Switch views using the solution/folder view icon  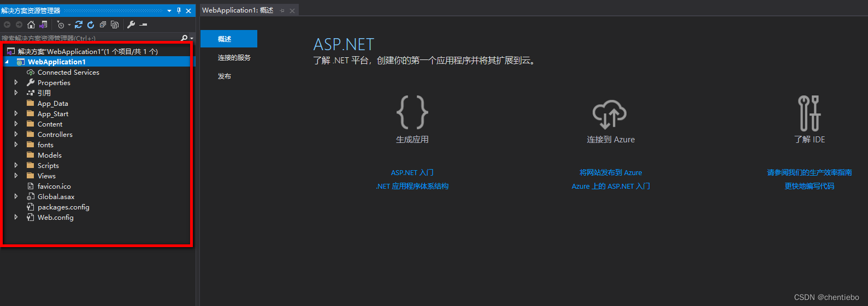[x=43, y=25]
